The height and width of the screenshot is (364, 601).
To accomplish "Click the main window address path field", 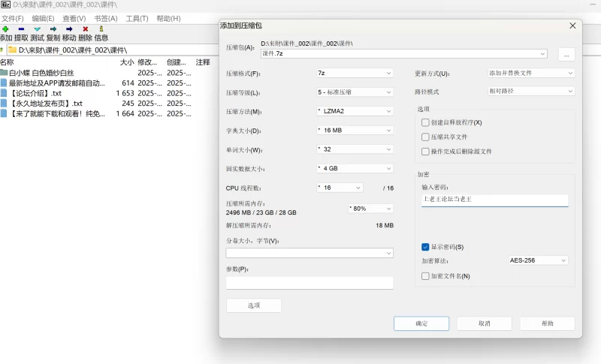I will (113, 50).
